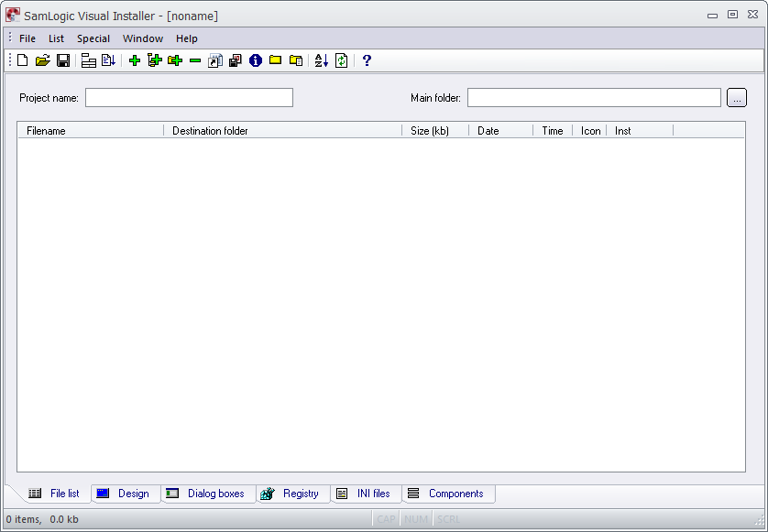Refresh list with green arrows document icon
Screen dimensions: 768x532
pos(342,60)
